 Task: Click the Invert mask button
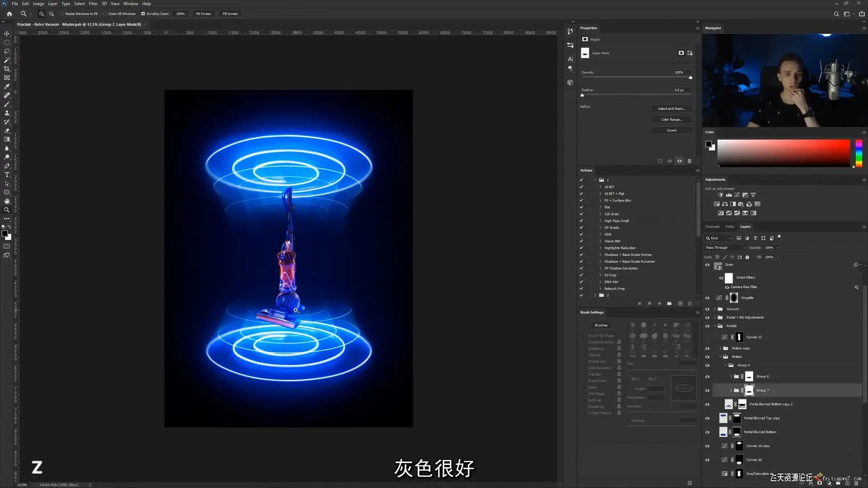671,131
